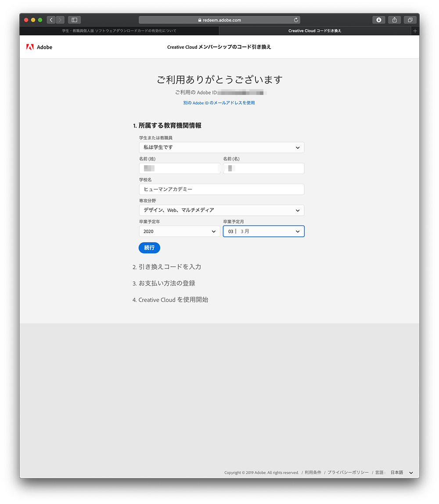Click step 2. 引き換えコードを入力
The image size is (439, 504).
click(x=167, y=267)
